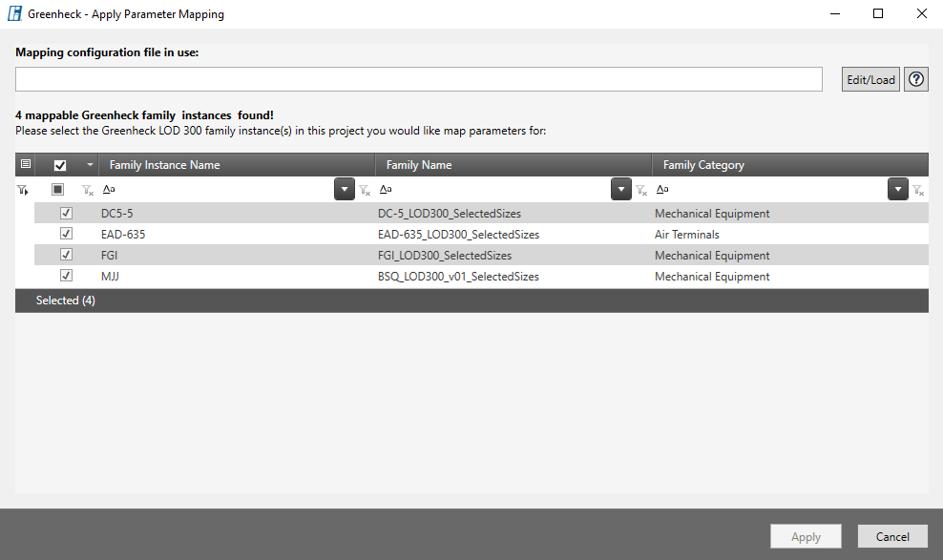Viewport: 943px width, 560px height.
Task: Toggle the select-all checkbox in the grid header
Action: point(60,165)
